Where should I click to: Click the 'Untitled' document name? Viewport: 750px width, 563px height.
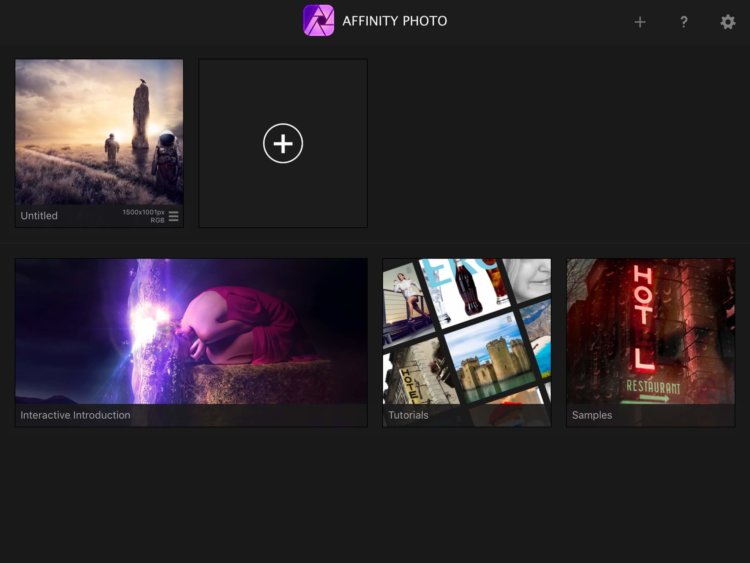(x=39, y=216)
